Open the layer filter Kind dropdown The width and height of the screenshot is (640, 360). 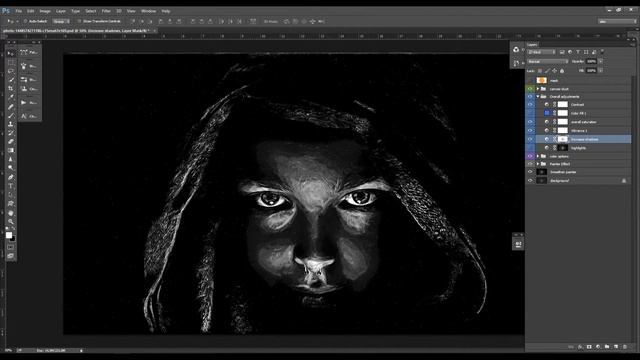point(541,52)
